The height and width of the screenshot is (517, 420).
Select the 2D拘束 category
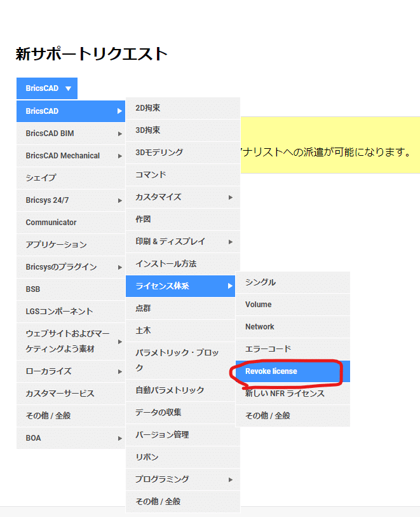(183, 108)
